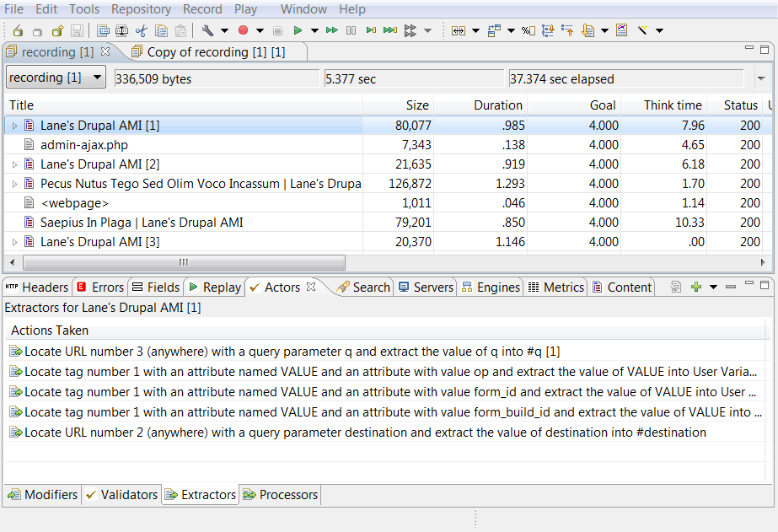
Task: Open dropdown arrow next to play button
Action: pyautogui.click(x=314, y=30)
